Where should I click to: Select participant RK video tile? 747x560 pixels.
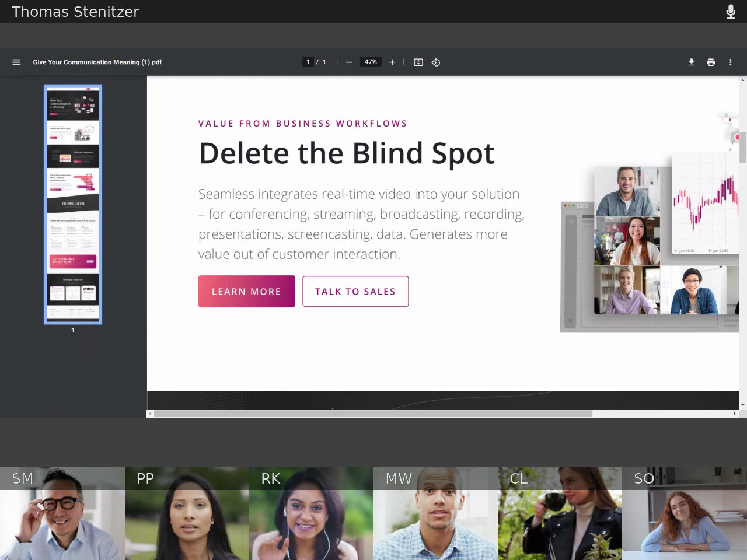[x=311, y=513]
